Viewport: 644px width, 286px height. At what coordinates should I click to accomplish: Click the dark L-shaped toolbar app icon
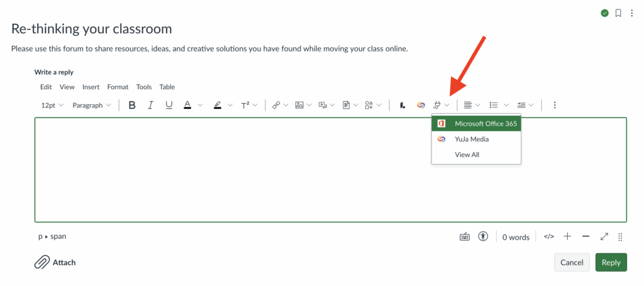402,106
